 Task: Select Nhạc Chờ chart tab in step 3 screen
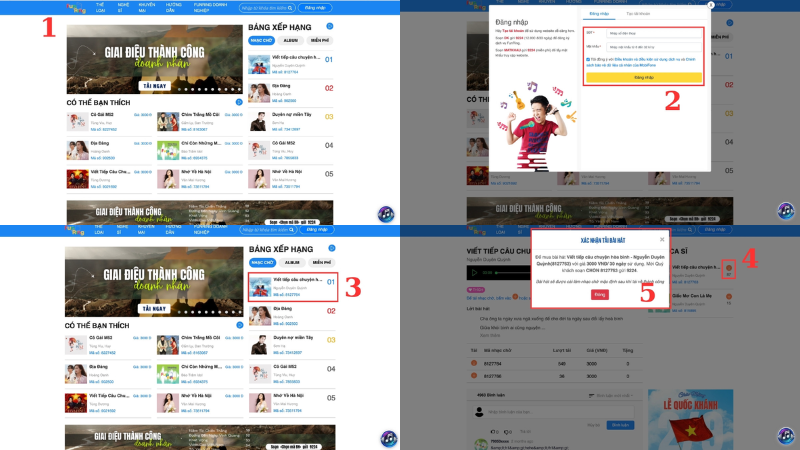pos(262,262)
